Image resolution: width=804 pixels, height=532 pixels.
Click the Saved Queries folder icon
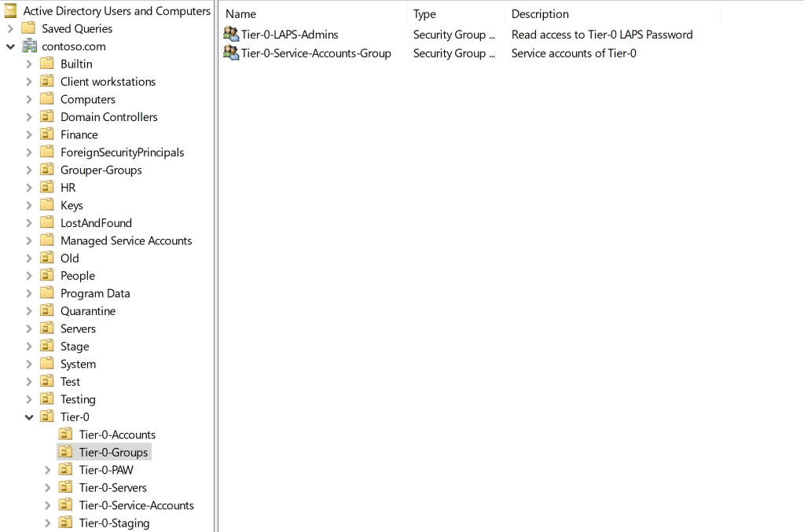tap(29, 28)
